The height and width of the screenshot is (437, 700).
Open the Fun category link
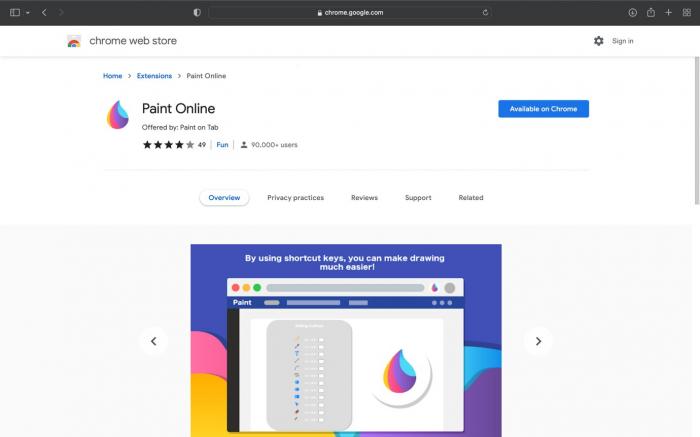[222, 145]
